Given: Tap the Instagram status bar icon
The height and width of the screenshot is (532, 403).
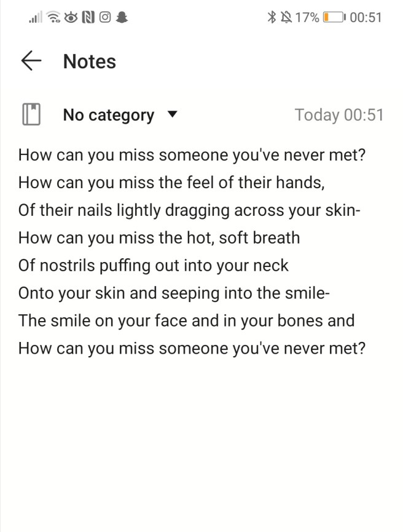Looking at the screenshot, I should [104, 18].
